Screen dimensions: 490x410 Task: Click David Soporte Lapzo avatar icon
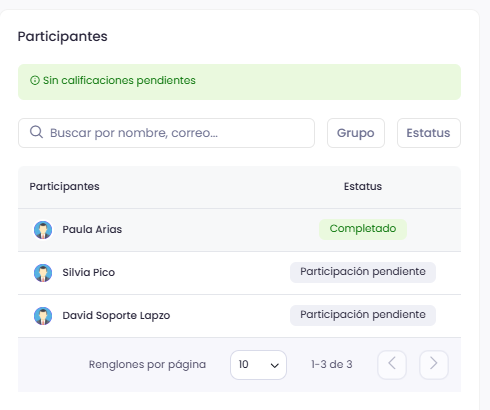(x=43, y=316)
